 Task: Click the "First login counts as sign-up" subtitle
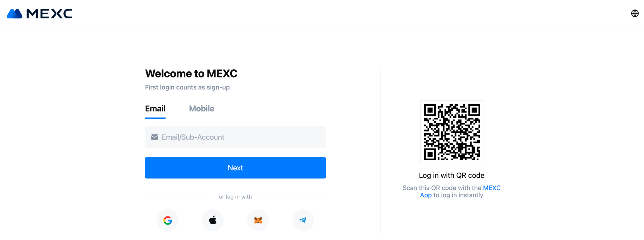click(x=187, y=88)
